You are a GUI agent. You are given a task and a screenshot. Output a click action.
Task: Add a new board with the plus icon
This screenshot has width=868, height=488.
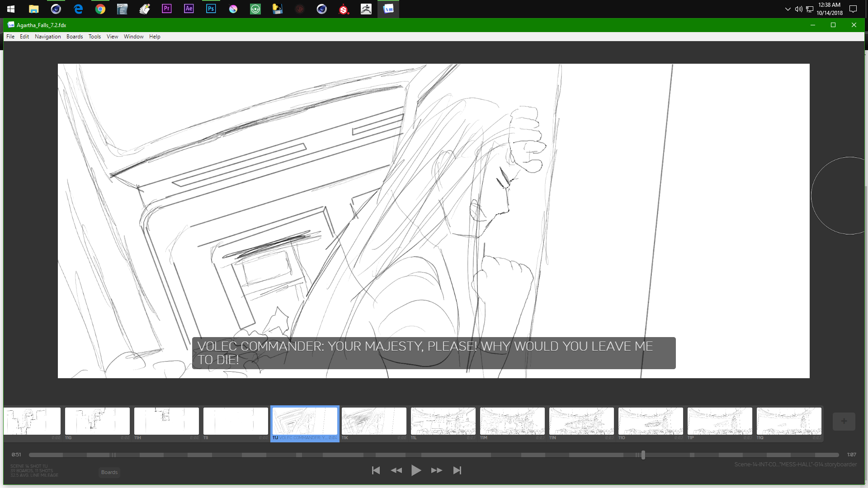pyautogui.click(x=844, y=421)
